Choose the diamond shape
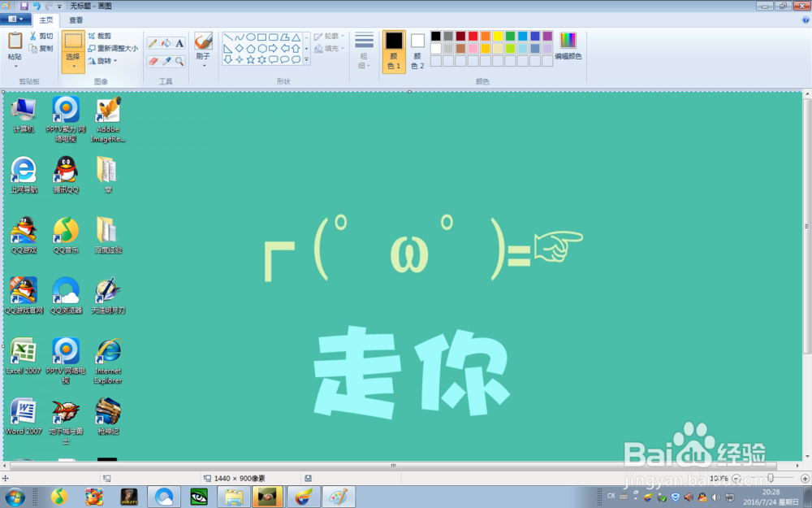This screenshot has height=508, width=812. pyautogui.click(x=240, y=49)
